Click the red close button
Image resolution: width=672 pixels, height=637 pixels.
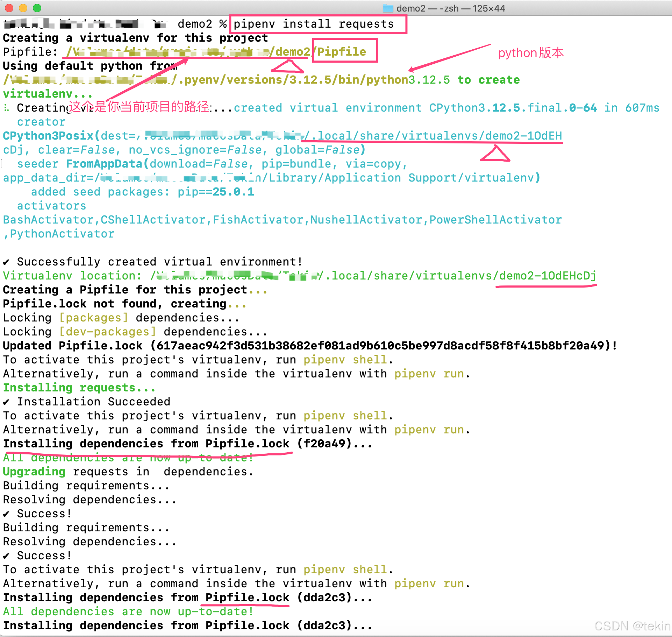click(9, 8)
